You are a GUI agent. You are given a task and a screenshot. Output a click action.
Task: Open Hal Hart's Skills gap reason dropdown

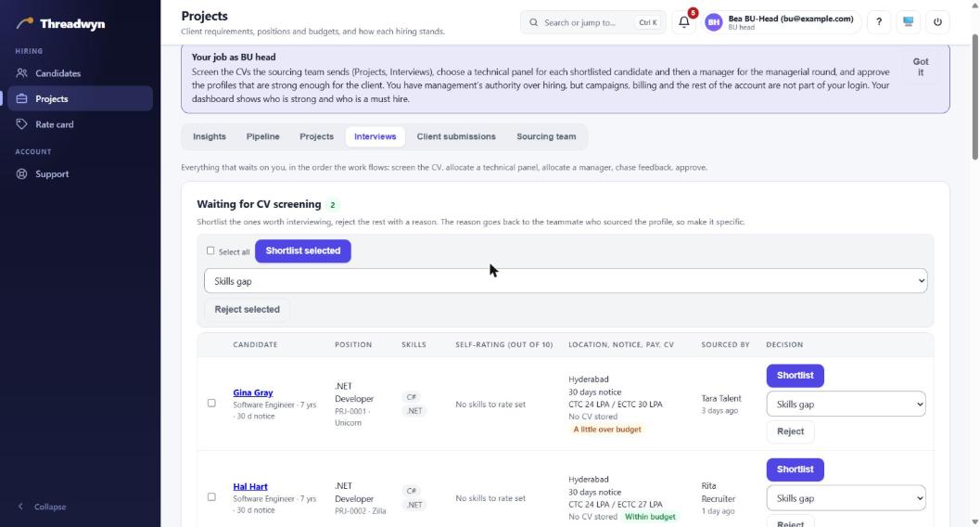click(846, 498)
